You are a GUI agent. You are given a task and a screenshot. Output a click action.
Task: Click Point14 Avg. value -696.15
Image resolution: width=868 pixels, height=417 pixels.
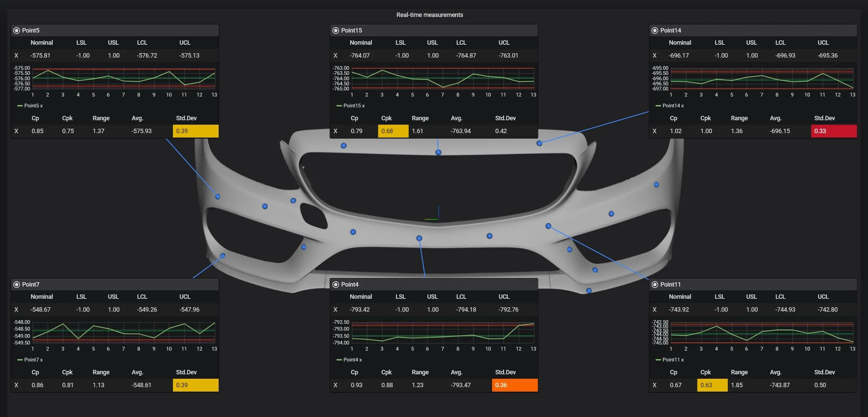click(x=780, y=131)
